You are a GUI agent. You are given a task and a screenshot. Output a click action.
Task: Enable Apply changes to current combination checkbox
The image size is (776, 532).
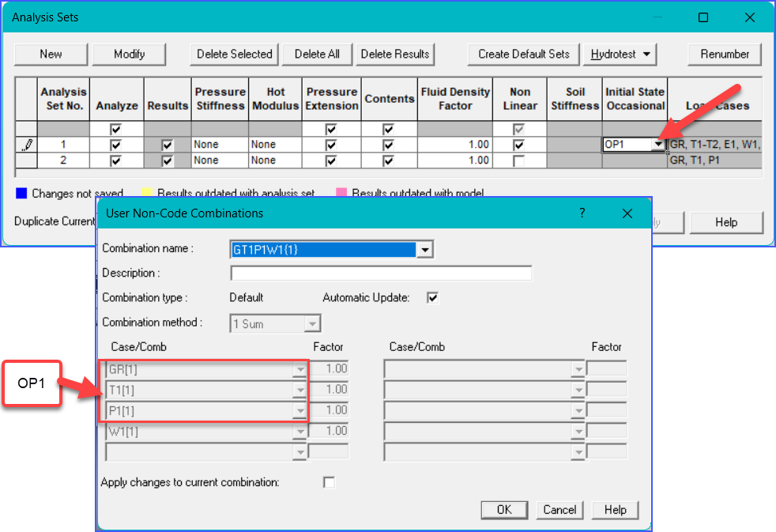coord(329,482)
